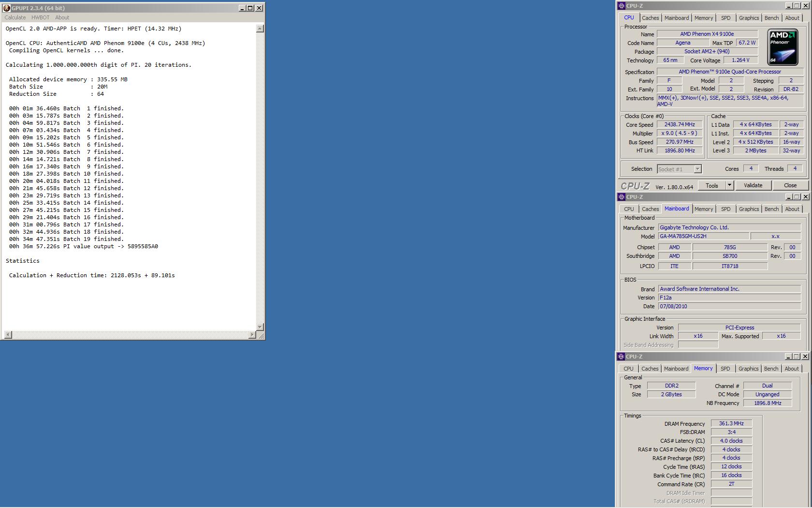Switch to Caches tab in top CPU-Z window
Viewport: 812px width, 508px height.
pyautogui.click(x=650, y=18)
